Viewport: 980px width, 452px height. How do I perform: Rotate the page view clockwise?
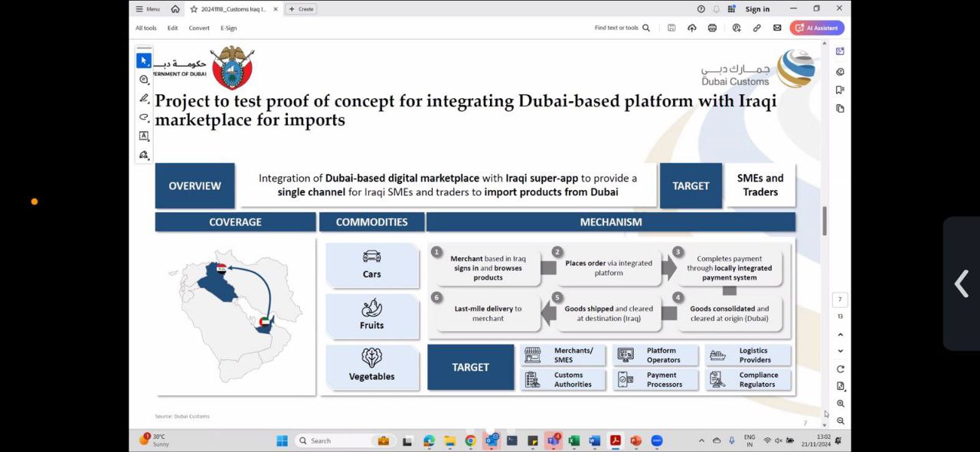coord(841,369)
